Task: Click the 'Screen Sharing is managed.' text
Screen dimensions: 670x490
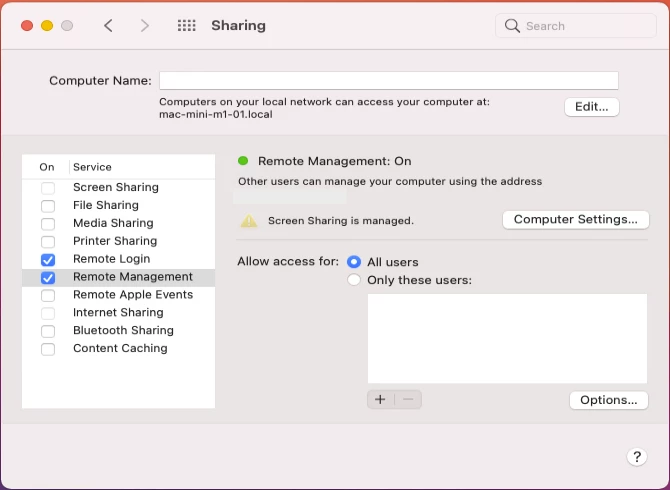Action: point(341,221)
